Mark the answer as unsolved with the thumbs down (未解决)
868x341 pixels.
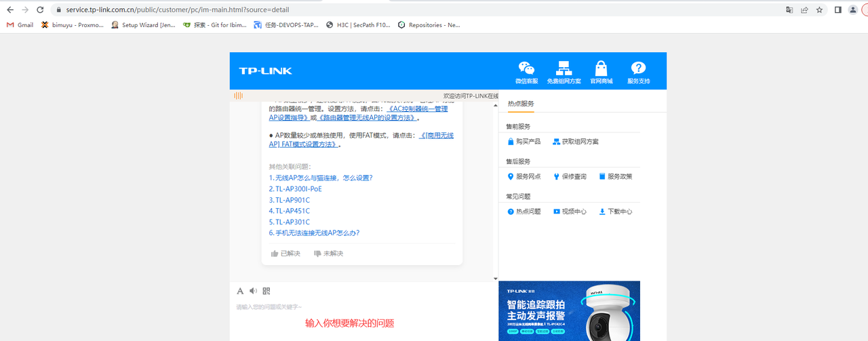point(328,254)
